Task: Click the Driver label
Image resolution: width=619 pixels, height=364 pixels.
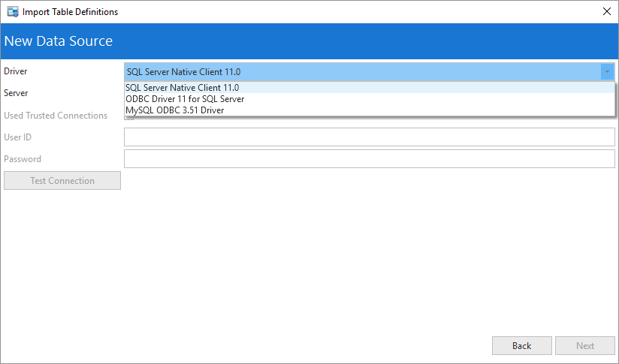Action: [16, 71]
